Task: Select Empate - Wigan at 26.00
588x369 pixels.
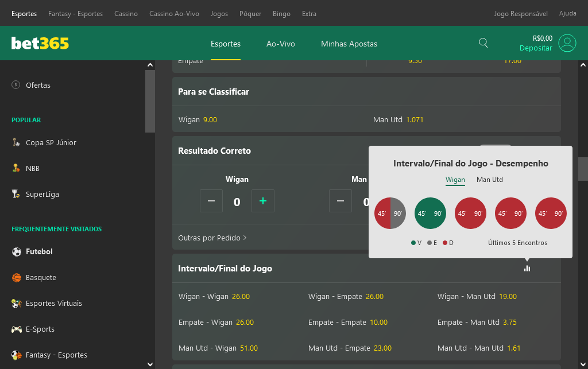Action: [216, 323]
